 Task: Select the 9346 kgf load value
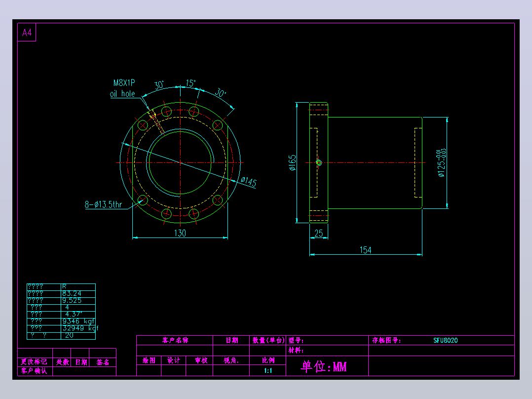coord(78,321)
